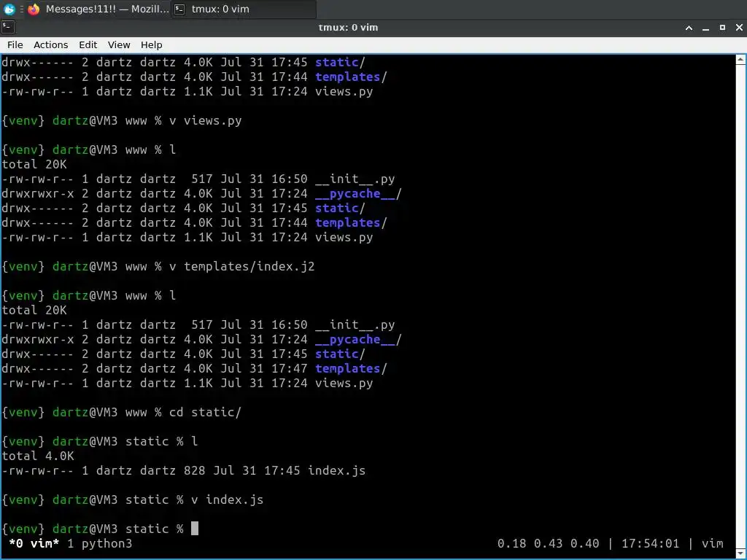Open the Help menu
Image resolution: width=747 pixels, height=560 pixels.
(x=152, y=44)
